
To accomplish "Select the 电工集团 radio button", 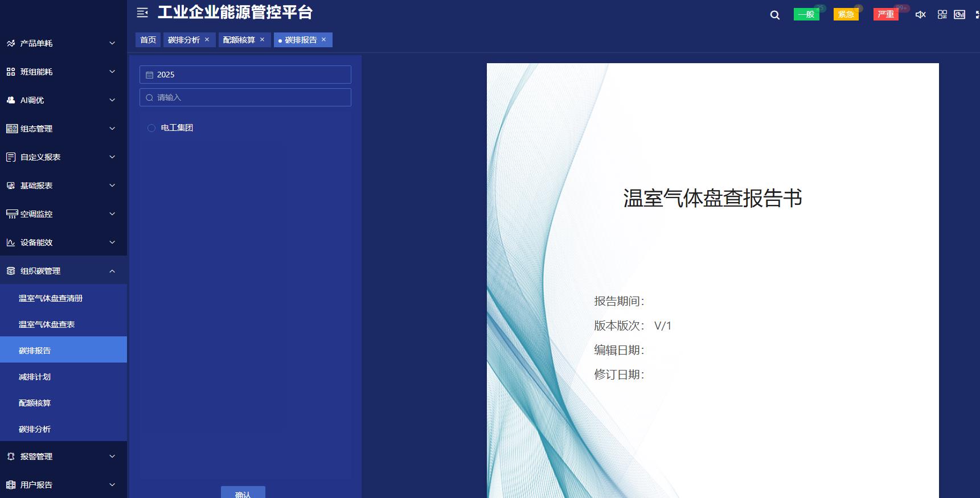I will tap(151, 128).
